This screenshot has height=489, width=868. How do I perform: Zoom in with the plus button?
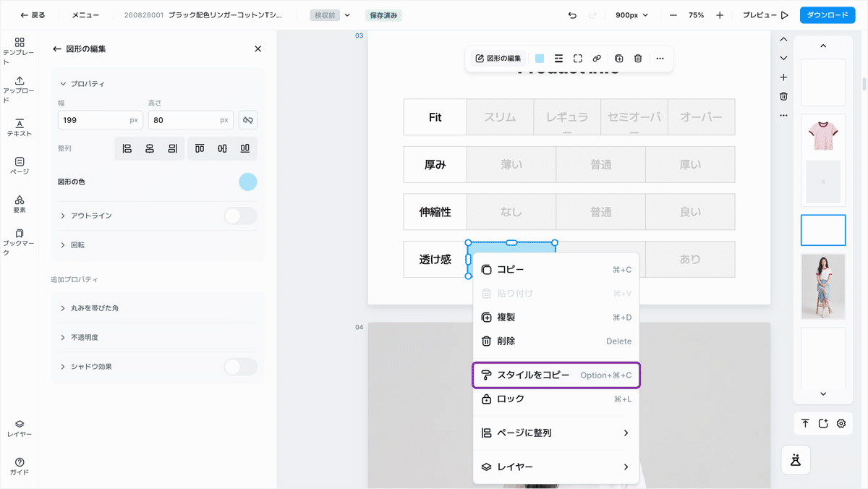[x=720, y=15]
